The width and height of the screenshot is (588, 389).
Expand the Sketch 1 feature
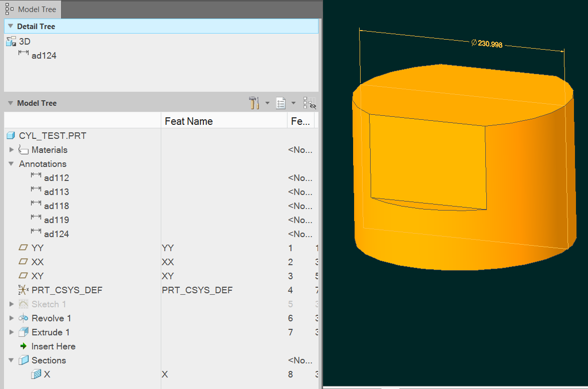click(x=11, y=304)
